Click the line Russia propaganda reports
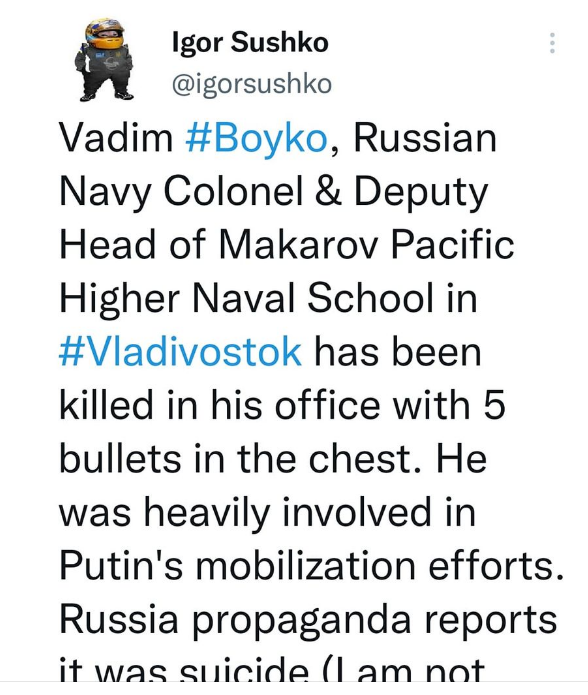 (308, 621)
